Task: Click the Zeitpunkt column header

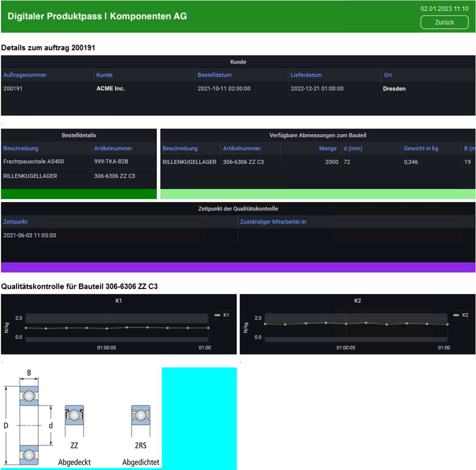Action: [x=15, y=222]
